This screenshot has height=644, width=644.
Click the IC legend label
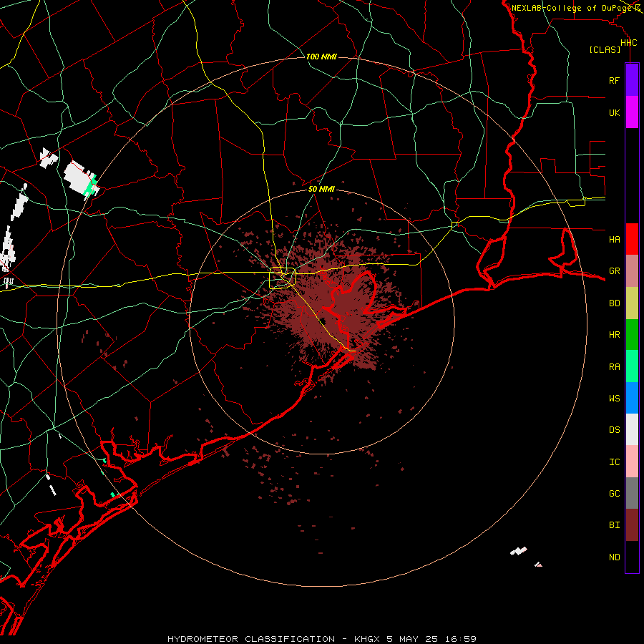pos(614,462)
